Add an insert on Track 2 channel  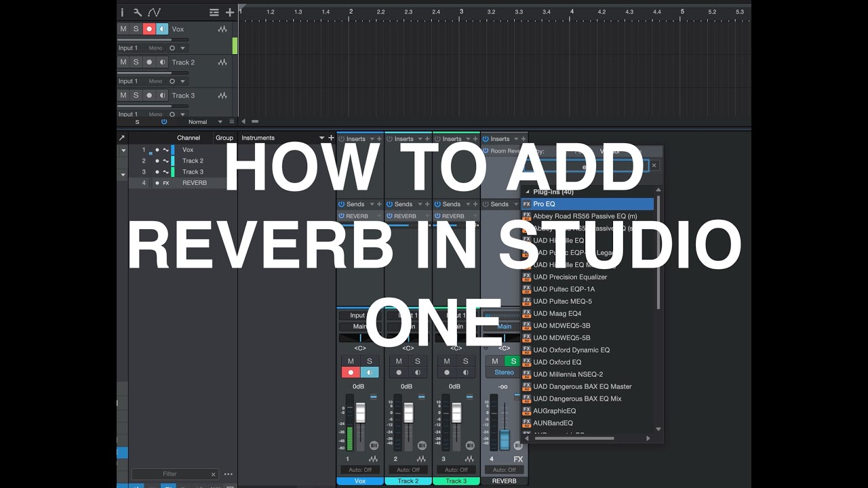pos(427,139)
